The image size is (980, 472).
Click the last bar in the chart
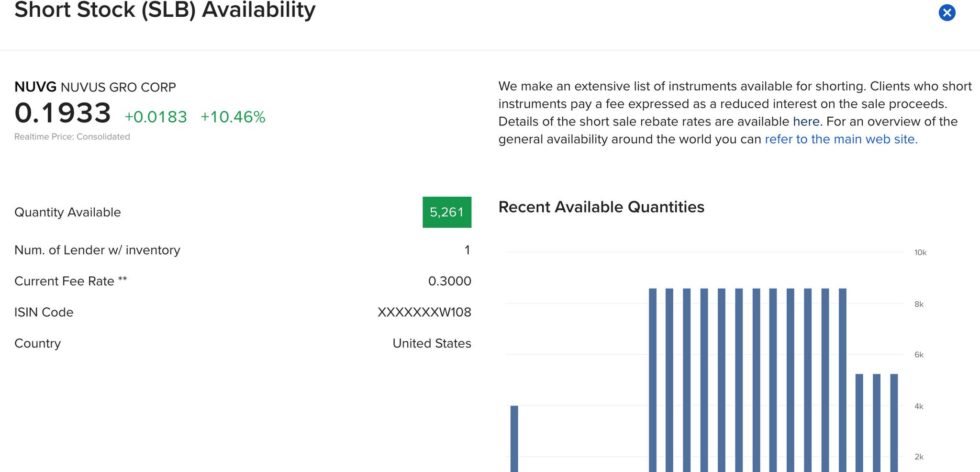(x=894, y=423)
